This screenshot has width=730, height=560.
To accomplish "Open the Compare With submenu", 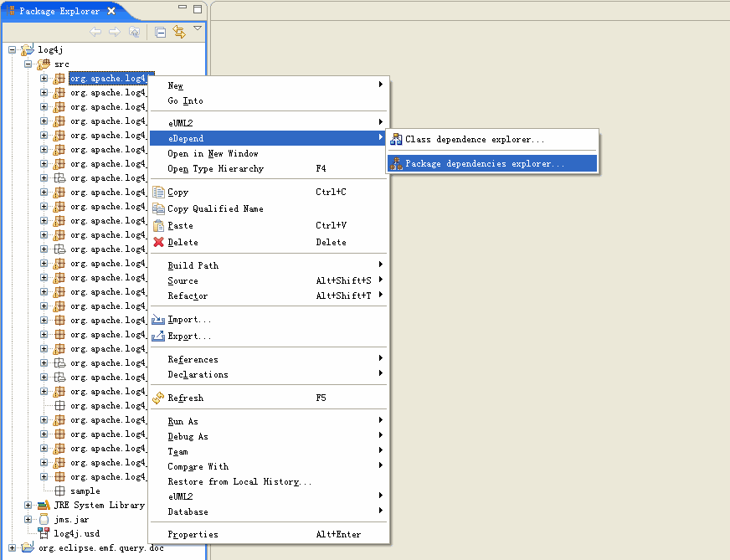I will (268, 466).
